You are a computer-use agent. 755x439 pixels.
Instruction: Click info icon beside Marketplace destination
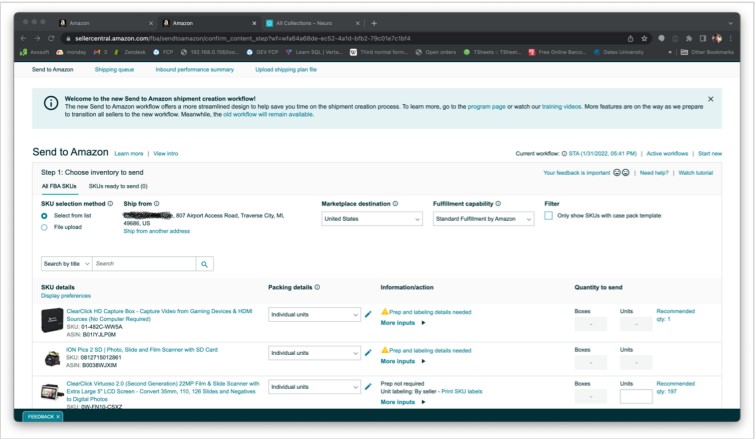click(x=395, y=204)
